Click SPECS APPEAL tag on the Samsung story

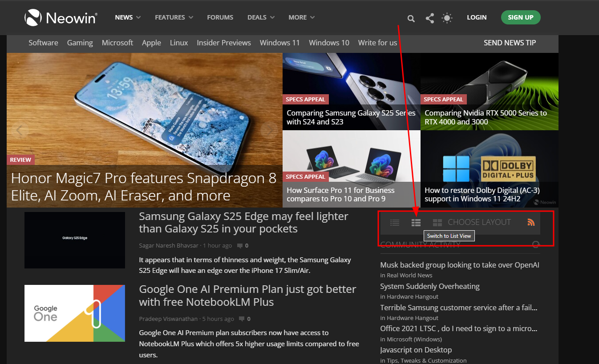(306, 99)
